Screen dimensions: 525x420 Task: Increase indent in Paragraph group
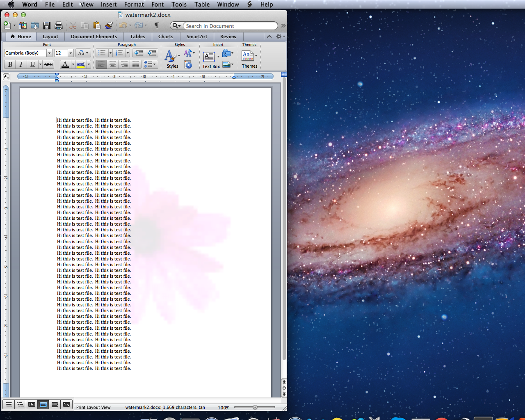pos(152,53)
